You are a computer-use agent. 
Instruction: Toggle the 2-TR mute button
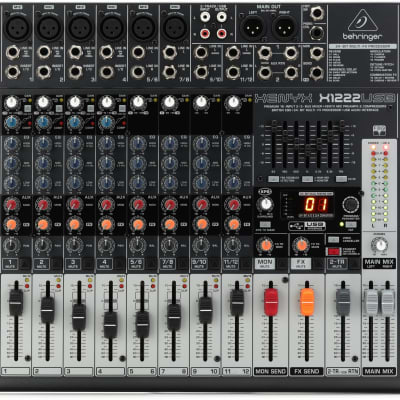click(337, 264)
